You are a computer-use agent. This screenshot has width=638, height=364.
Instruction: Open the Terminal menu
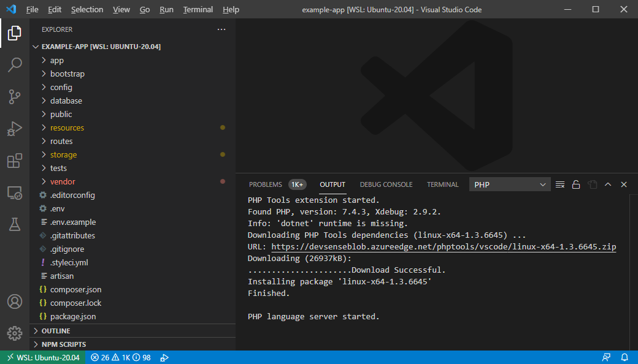click(198, 9)
